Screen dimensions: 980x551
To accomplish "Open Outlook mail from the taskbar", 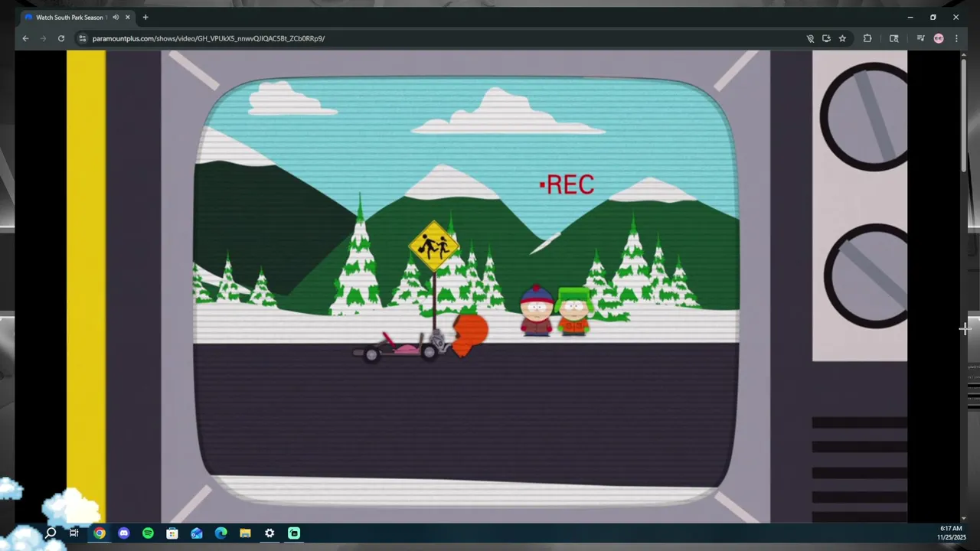I will (x=197, y=533).
